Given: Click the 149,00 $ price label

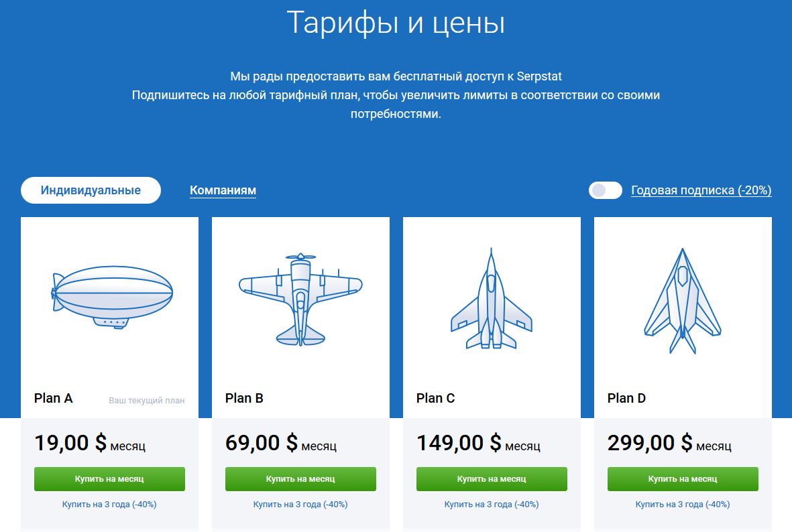Looking at the screenshot, I should pos(459,443).
